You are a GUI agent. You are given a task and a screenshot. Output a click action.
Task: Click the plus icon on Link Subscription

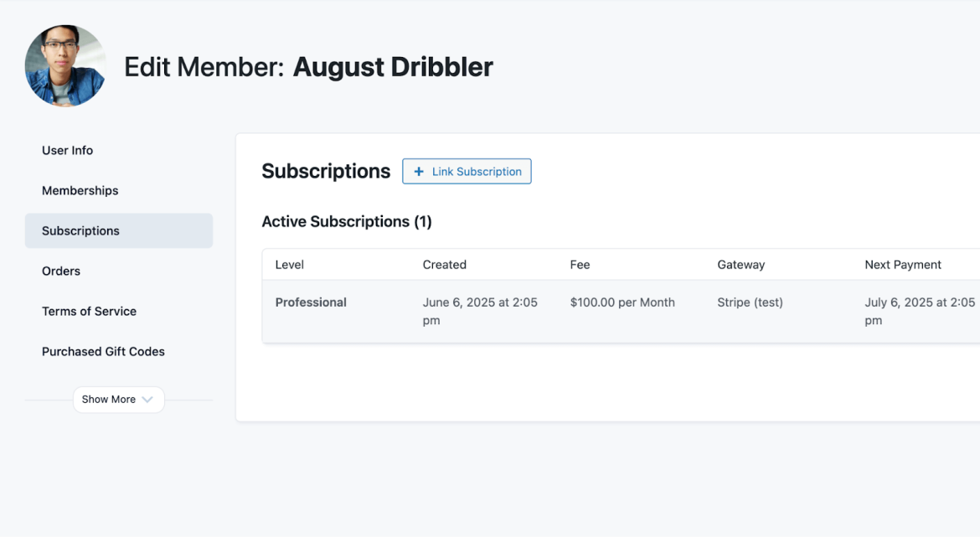(x=419, y=171)
